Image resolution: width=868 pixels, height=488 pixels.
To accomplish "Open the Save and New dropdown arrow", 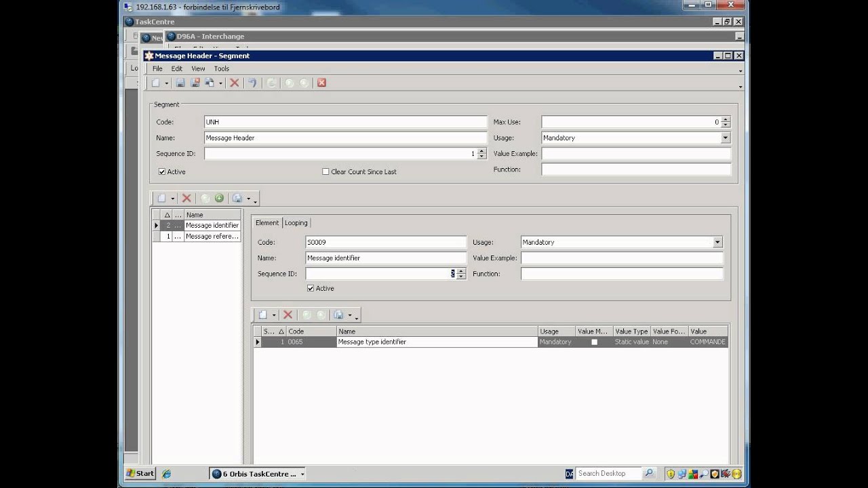I will (220, 83).
